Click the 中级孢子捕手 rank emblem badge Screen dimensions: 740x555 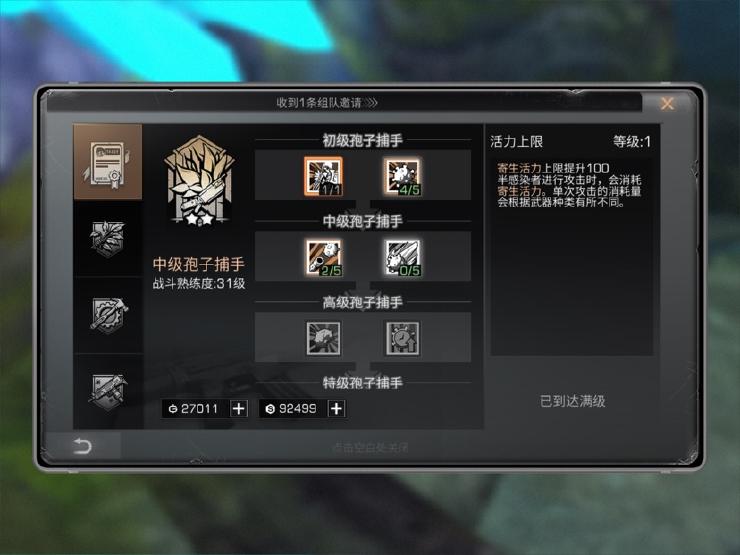(x=199, y=181)
